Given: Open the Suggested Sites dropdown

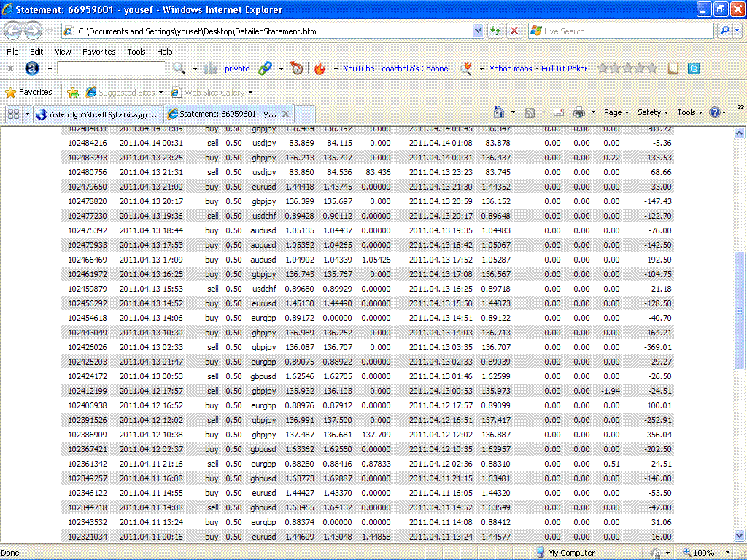Looking at the screenshot, I should point(124,93).
